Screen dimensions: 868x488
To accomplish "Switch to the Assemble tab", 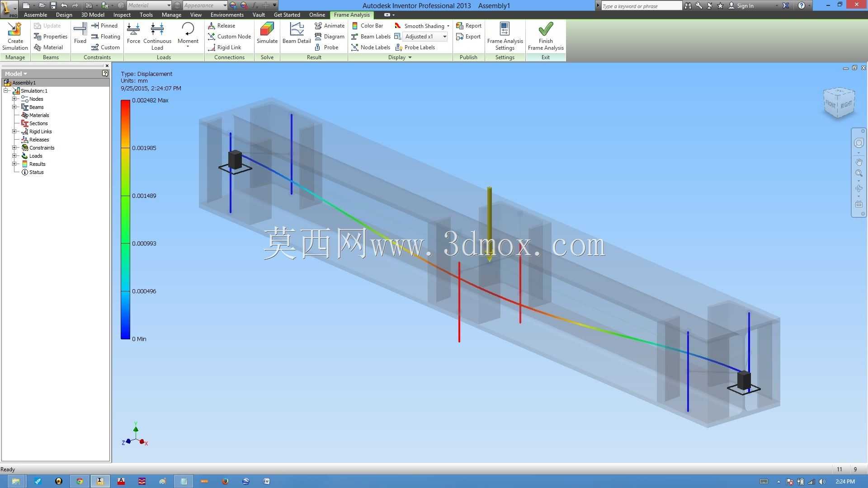I will click(35, 15).
